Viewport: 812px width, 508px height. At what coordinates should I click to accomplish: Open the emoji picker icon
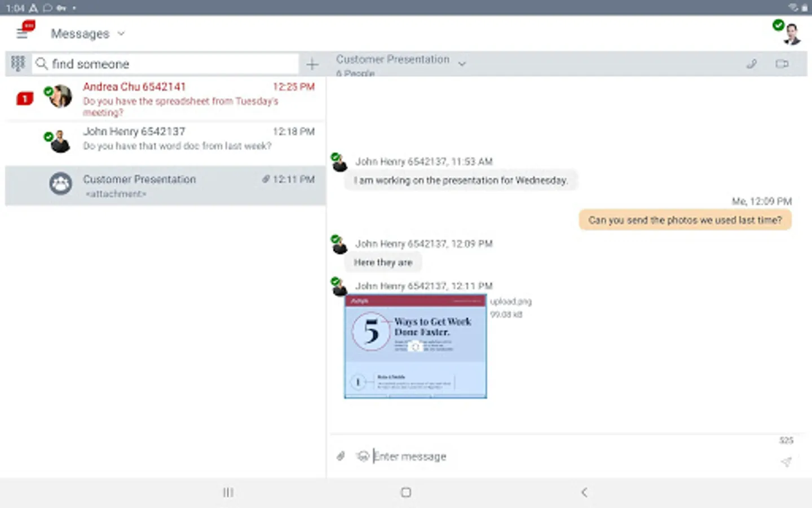coord(363,456)
